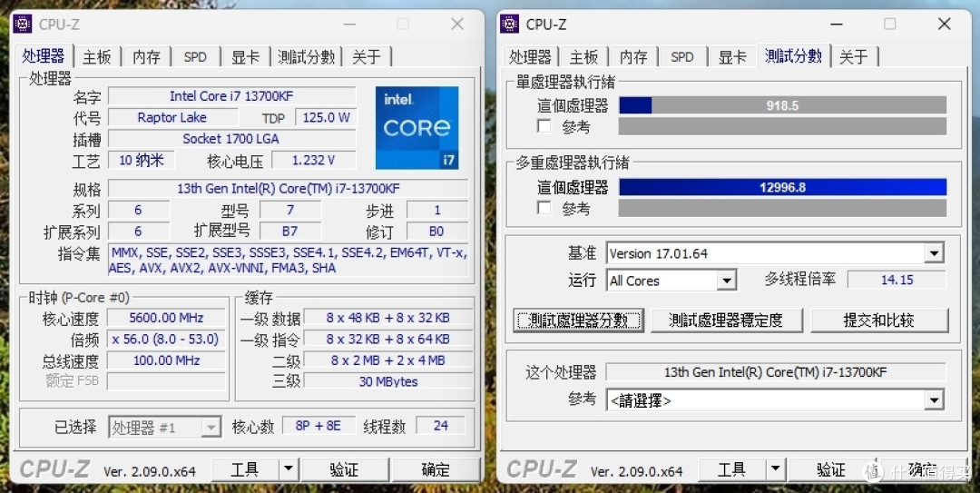Screen dimensions: 980x493
Task: Click the 这个处理器 field 13th Gen Intel(R) Core(TM) i7-13700KF
Action: [x=776, y=372]
